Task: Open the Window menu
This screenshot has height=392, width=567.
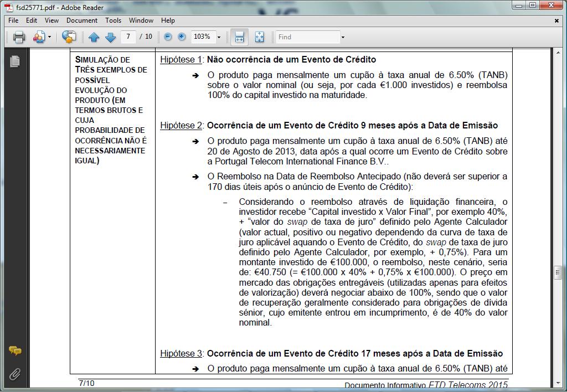Action: pos(141,20)
